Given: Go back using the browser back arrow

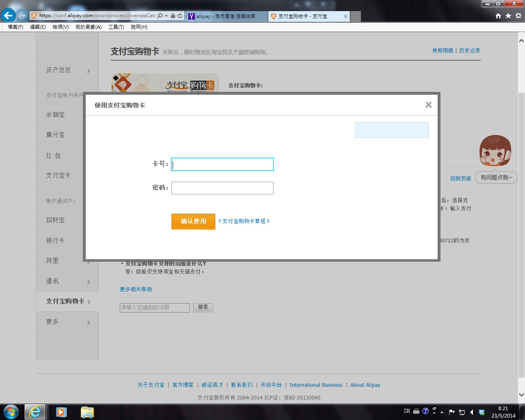Looking at the screenshot, I should [8, 16].
